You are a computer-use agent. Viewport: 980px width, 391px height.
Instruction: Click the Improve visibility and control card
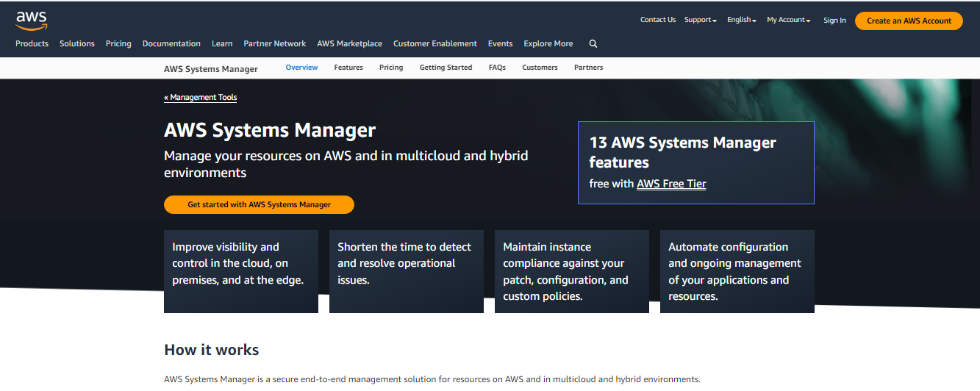tap(241, 271)
